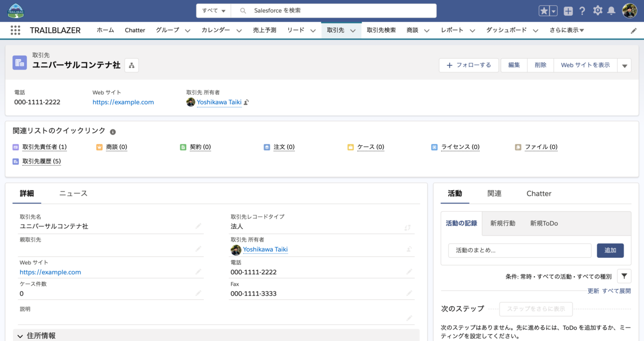Screen dimensions: 644x341
Task: Switch to the 関連 tab
Action: tap(494, 194)
